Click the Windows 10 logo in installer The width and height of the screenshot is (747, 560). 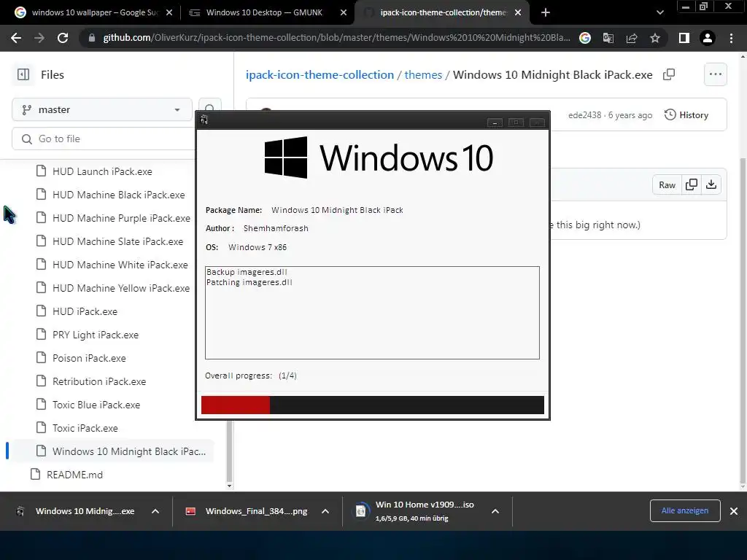click(379, 157)
